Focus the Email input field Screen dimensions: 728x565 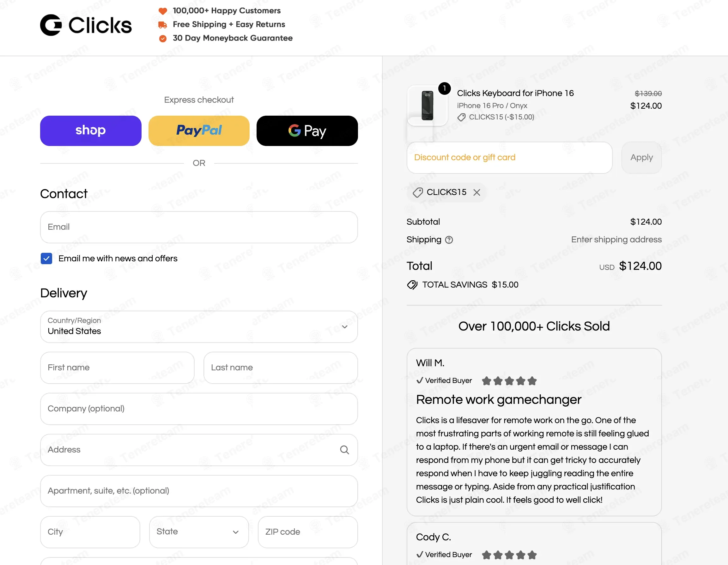[x=199, y=227]
